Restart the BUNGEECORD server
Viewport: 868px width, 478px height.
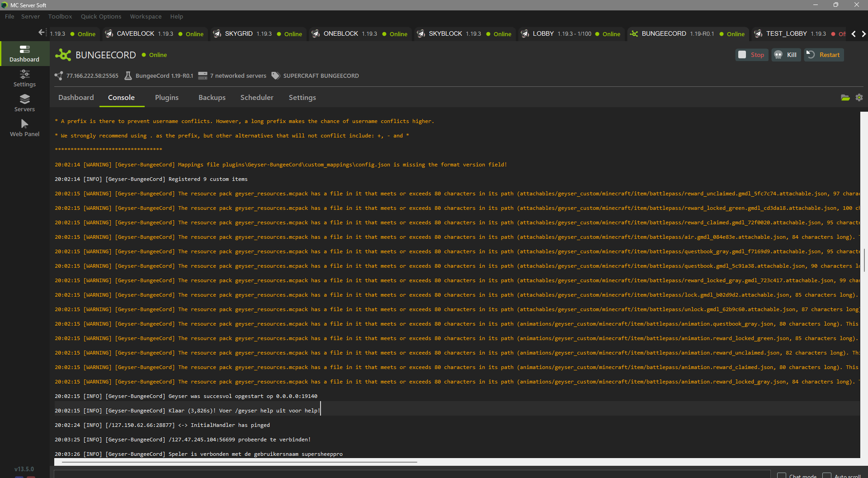[x=823, y=54]
